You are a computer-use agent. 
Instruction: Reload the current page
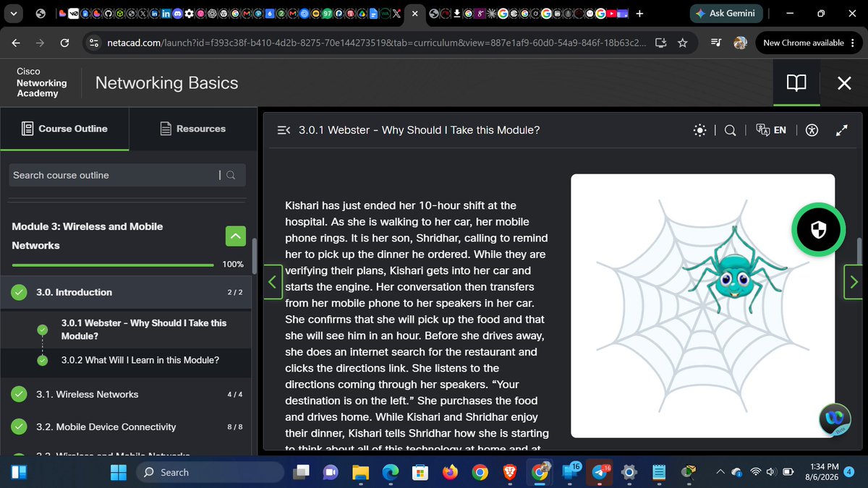(64, 43)
